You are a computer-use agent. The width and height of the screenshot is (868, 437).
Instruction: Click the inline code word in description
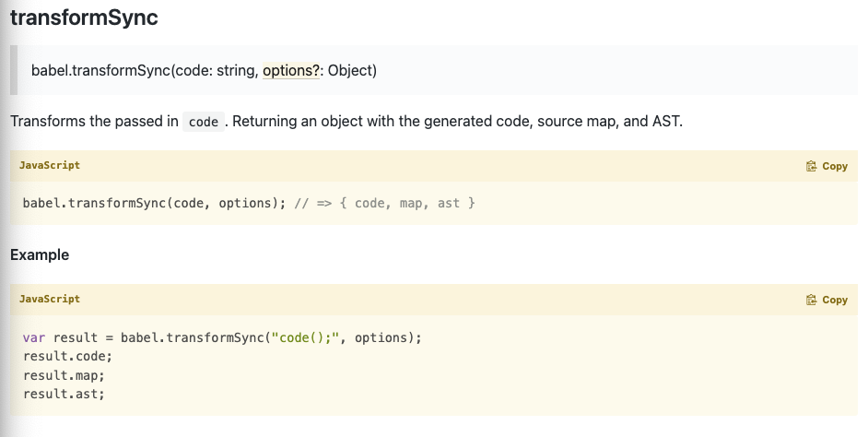[x=203, y=122]
